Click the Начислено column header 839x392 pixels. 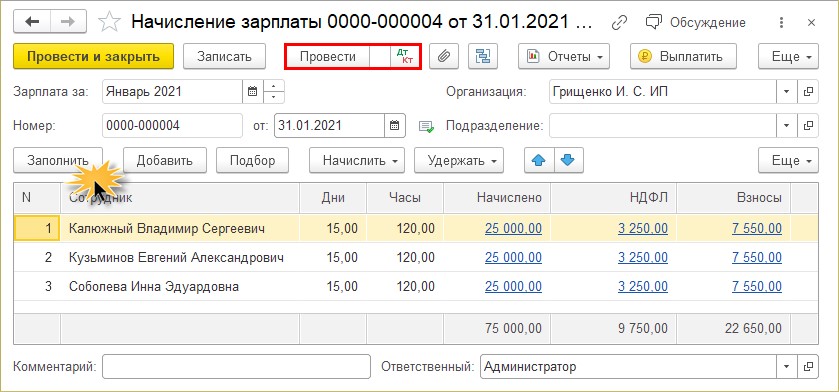497,198
